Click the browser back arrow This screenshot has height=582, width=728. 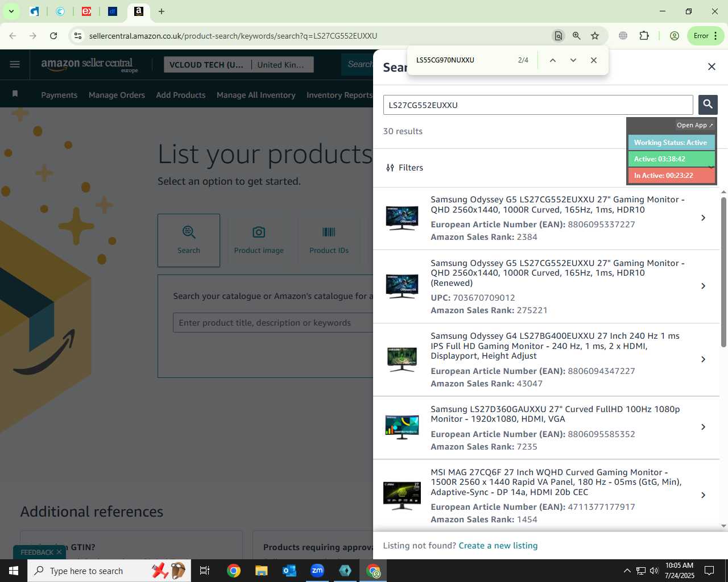click(13, 36)
